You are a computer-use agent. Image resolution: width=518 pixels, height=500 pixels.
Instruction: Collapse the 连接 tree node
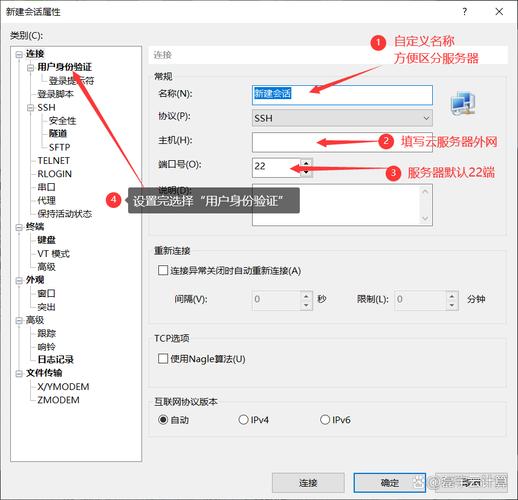pos(19,54)
